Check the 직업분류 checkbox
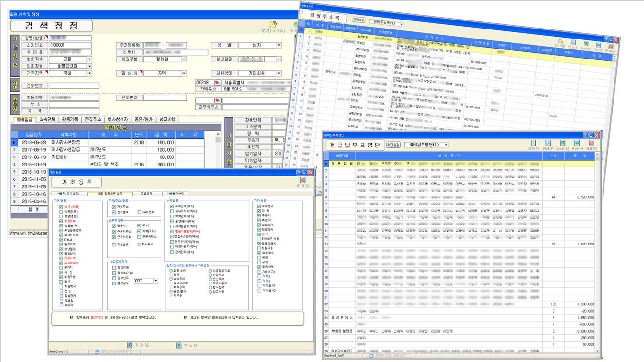This screenshot has height=362, width=644. (x=113, y=244)
